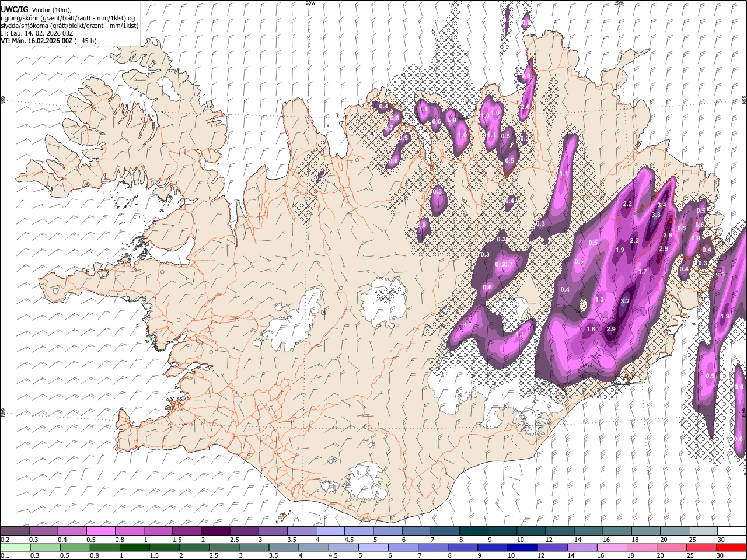Viewport: 747px width, 560px height.
Task: Select the '1.7' precipitation value on the map
Action: [643, 271]
